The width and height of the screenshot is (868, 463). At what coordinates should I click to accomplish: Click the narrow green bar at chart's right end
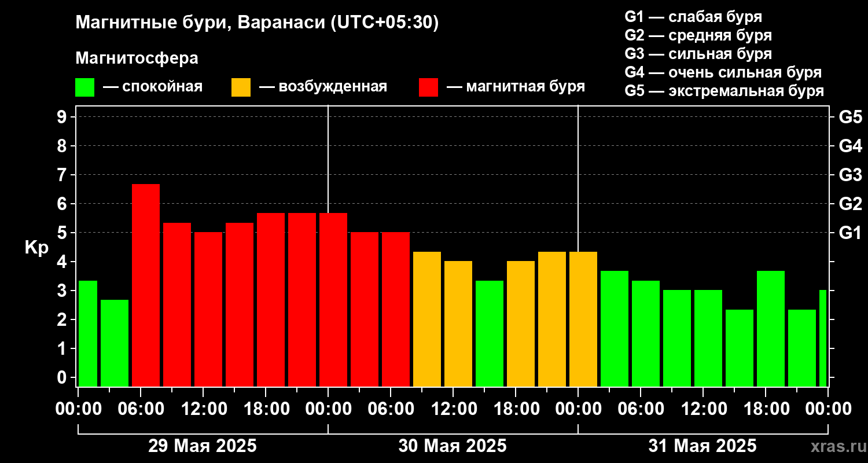click(823, 339)
